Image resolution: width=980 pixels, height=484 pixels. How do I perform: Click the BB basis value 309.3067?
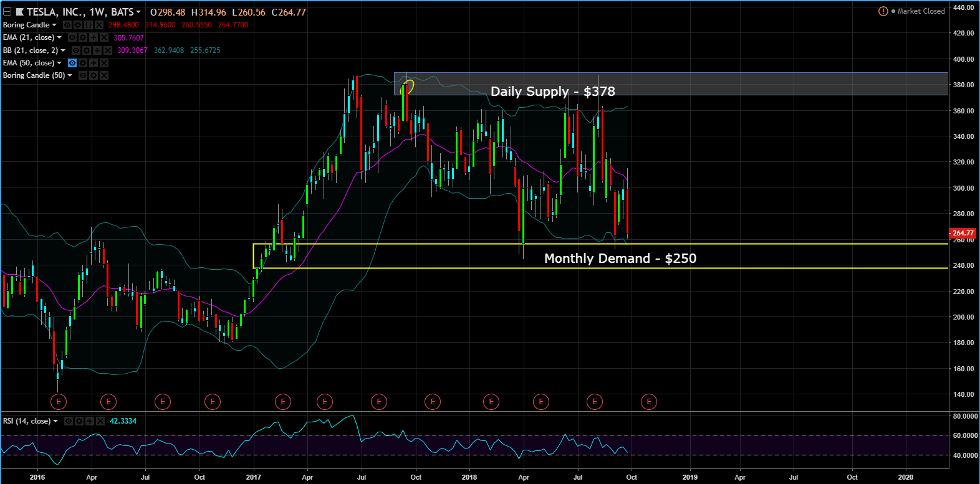[x=133, y=50]
